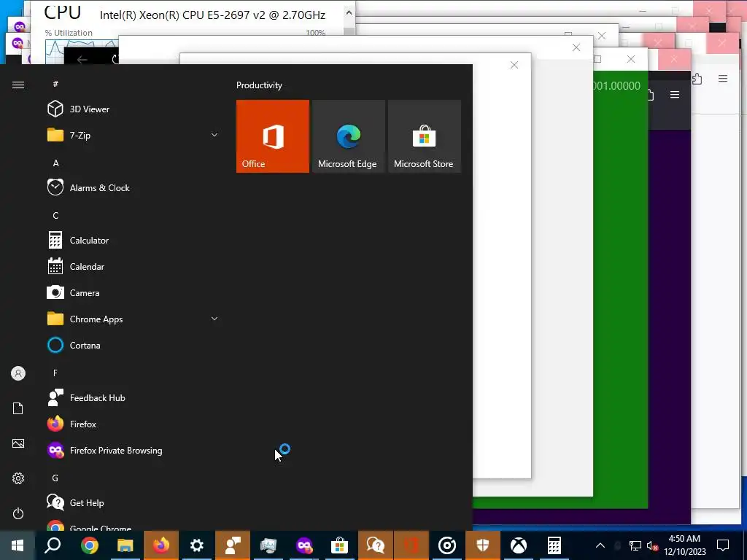Screen dimensions: 747x560
Task: Open Documents from Start side rail
Action: click(18, 408)
